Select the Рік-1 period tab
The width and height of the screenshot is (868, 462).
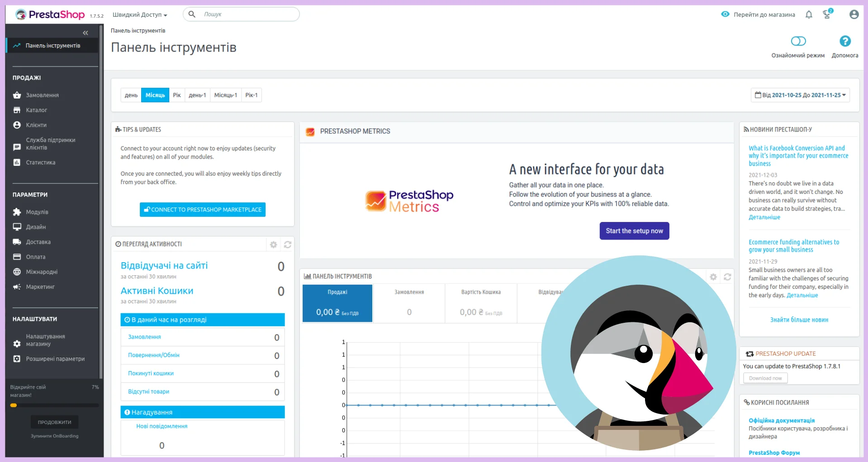point(251,95)
